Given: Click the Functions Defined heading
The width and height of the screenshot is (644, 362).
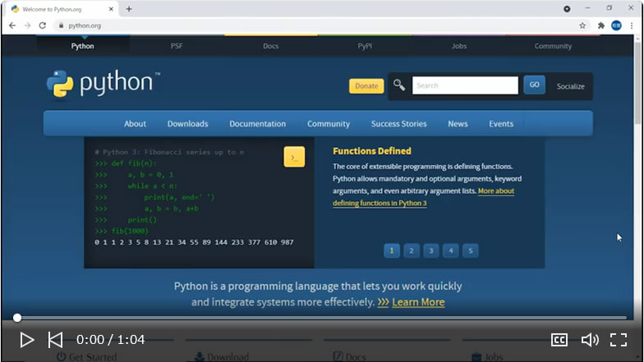Looking at the screenshot, I should (x=371, y=151).
